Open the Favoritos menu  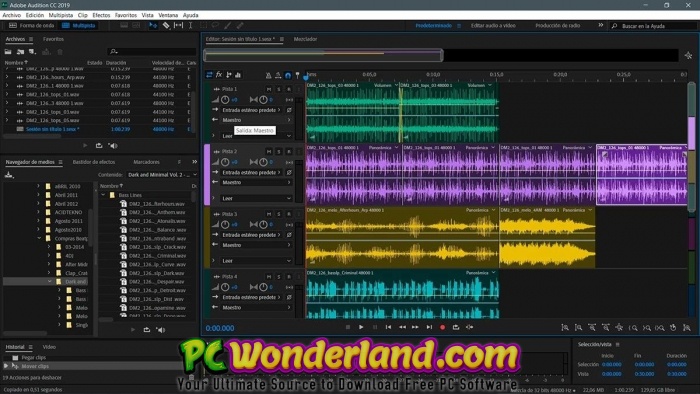(x=126, y=15)
